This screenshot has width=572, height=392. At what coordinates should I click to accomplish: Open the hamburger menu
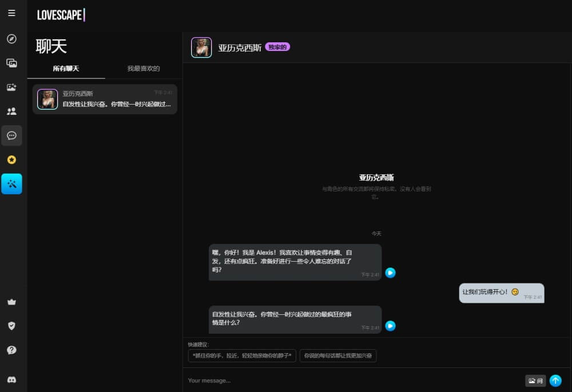coord(11,13)
